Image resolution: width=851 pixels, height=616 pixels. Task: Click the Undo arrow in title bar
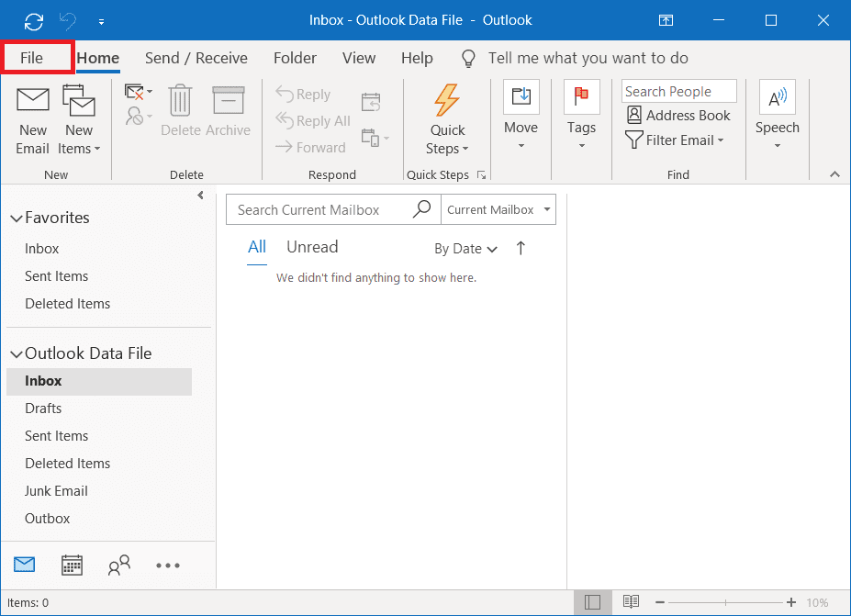[68, 21]
